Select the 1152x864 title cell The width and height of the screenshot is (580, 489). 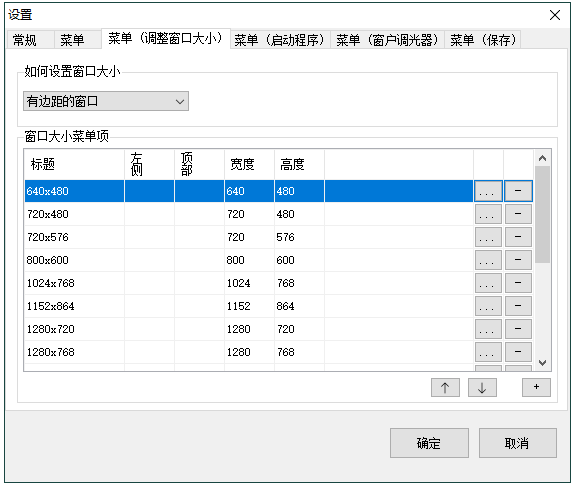pyautogui.click(x=74, y=306)
